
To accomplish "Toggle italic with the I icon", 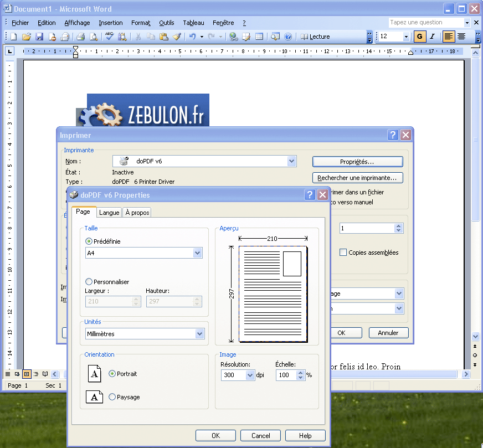I will (432, 37).
